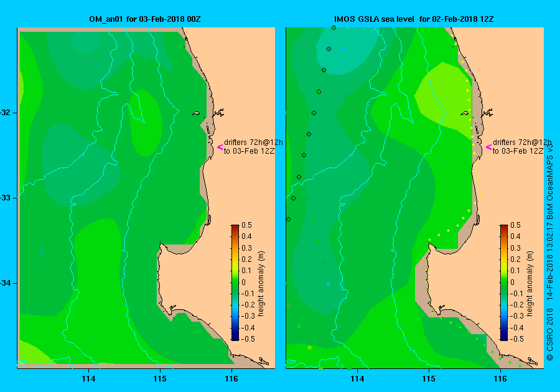Click the -0.1 tick label on IMOS GSLA color bar

click(517, 294)
